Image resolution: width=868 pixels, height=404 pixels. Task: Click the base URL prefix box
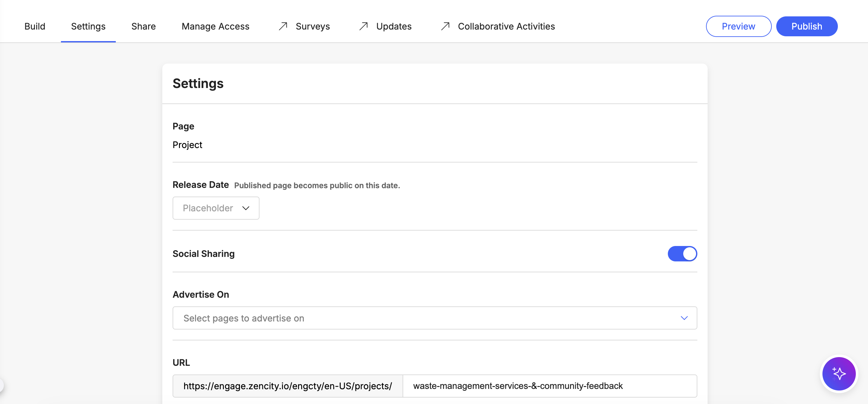point(287,386)
